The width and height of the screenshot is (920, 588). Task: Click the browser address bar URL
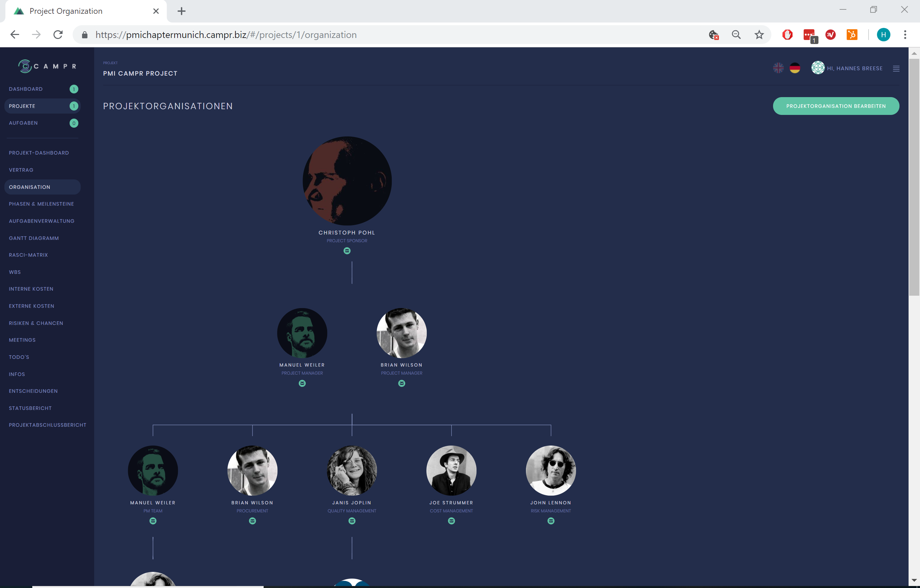[x=226, y=35]
